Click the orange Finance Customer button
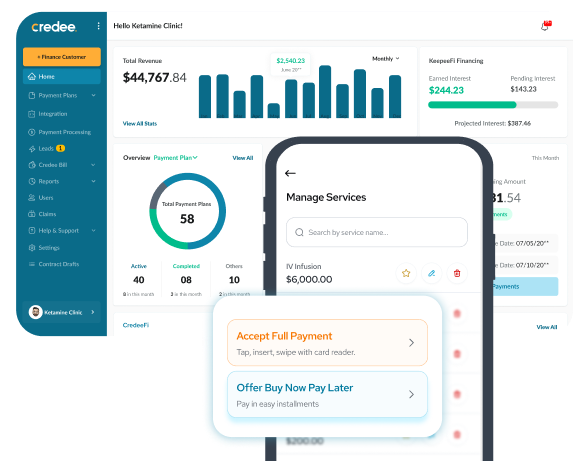 tap(62, 57)
